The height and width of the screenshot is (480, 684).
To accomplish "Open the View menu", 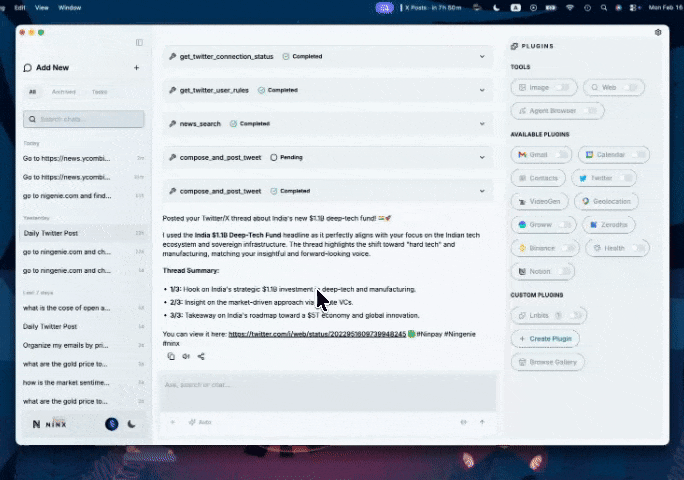I will coord(41,7).
